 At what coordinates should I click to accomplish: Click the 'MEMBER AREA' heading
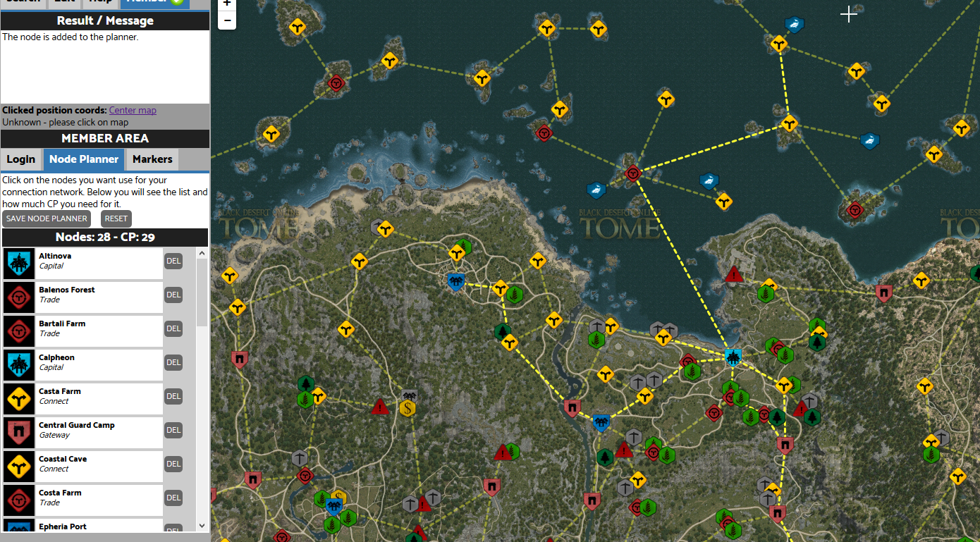point(105,139)
